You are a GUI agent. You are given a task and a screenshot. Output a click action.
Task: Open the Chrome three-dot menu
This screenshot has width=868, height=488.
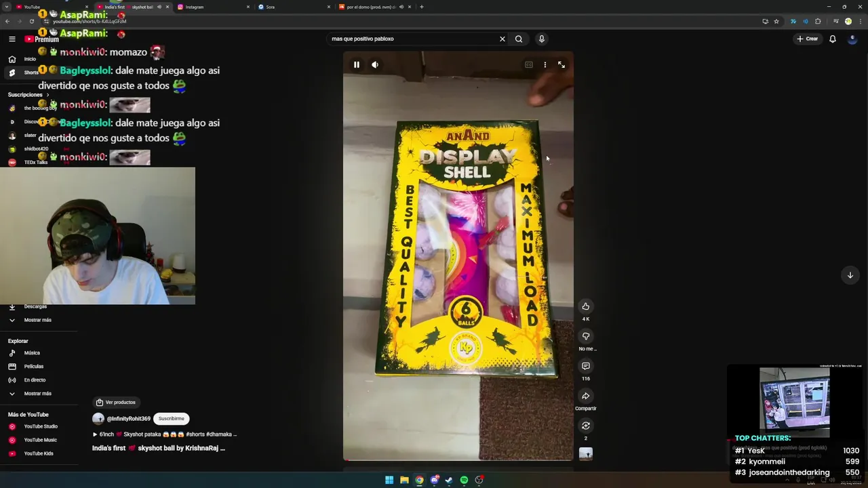click(861, 21)
